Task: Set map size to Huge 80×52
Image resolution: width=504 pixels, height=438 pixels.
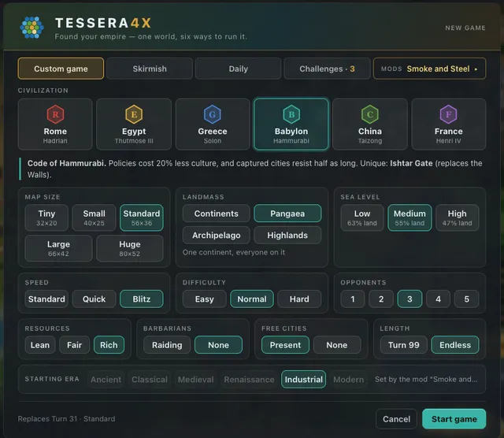Action: 129,248
